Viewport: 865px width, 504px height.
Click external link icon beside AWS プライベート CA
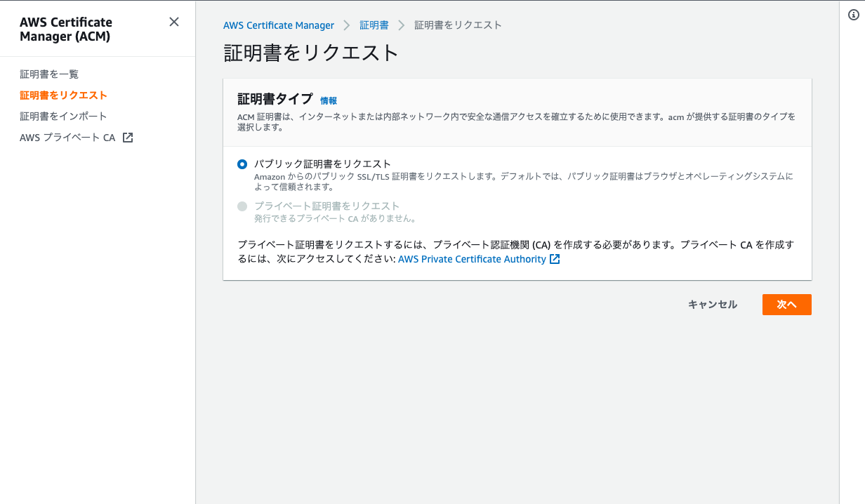click(x=128, y=138)
